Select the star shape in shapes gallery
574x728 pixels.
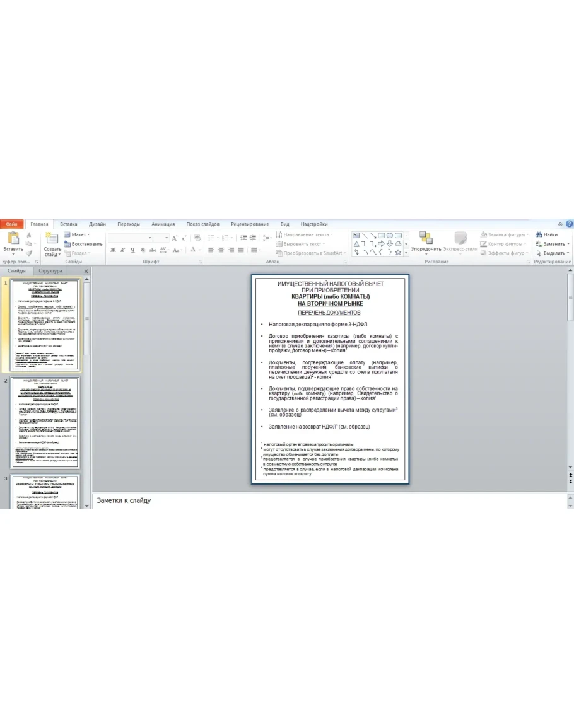(398, 253)
